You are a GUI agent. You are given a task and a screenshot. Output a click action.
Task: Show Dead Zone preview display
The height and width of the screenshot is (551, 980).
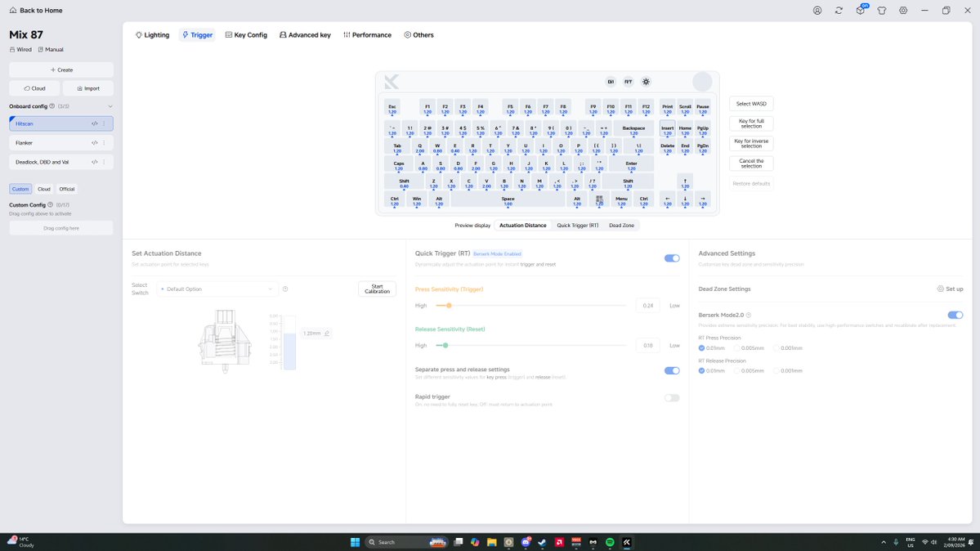point(621,225)
